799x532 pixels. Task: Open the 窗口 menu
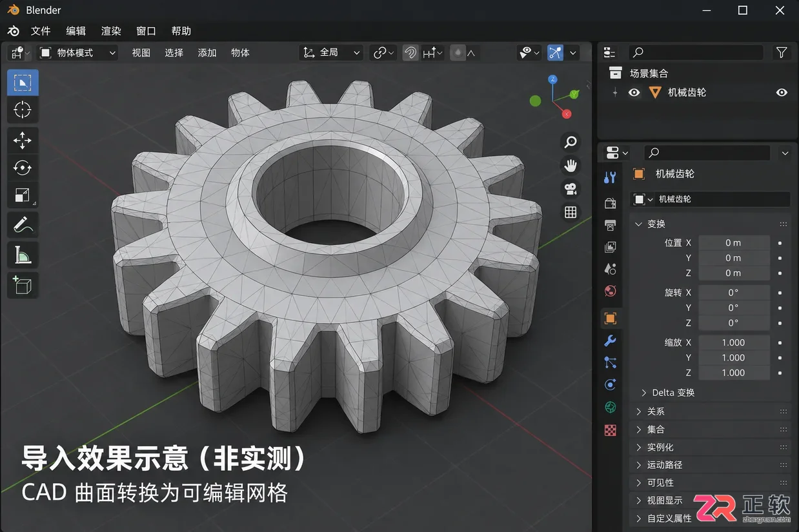point(146,31)
